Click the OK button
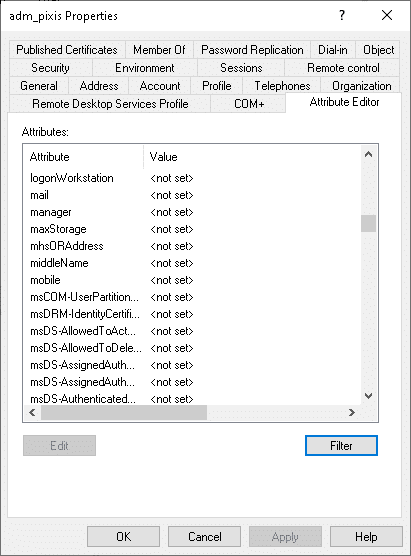Image resolution: width=411 pixels, height=556 pixels. coord(123,536)
